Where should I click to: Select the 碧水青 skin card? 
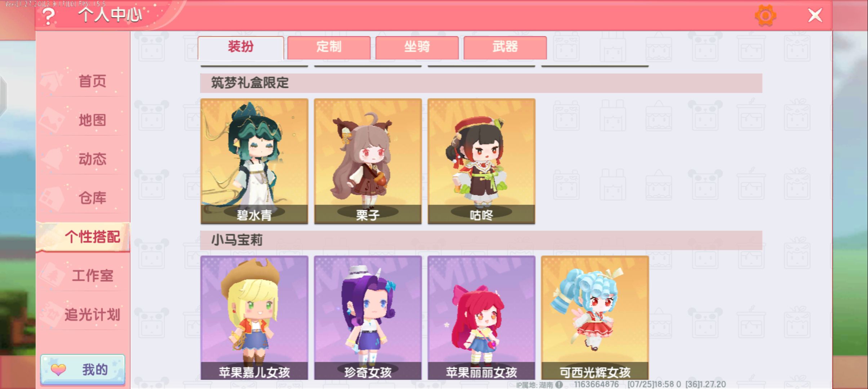[x=254, y=161]
